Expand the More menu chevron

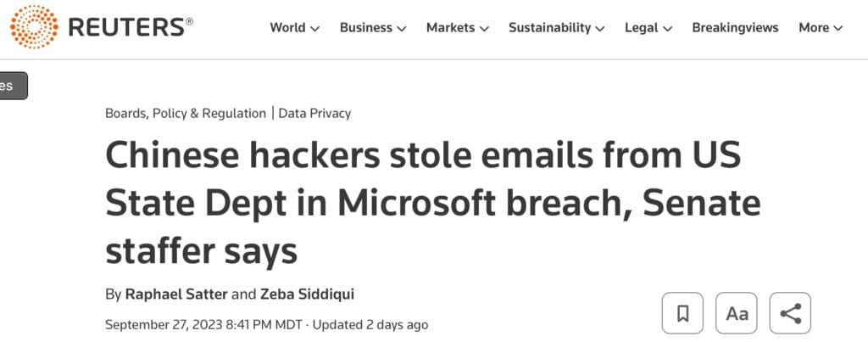837,28
